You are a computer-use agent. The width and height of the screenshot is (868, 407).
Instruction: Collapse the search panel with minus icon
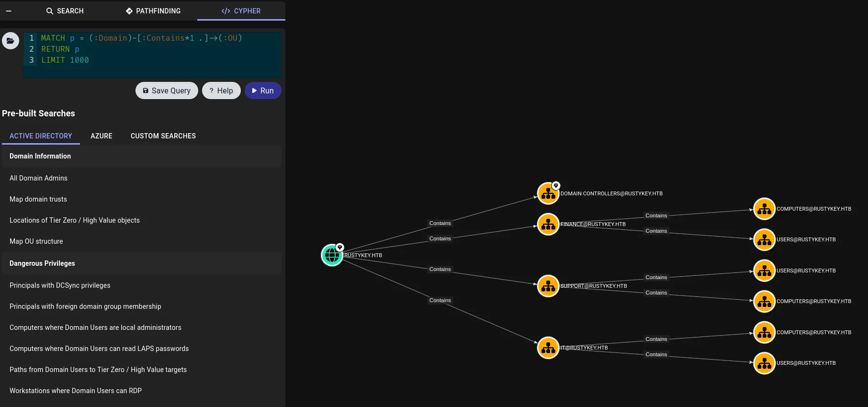[9, 11]
